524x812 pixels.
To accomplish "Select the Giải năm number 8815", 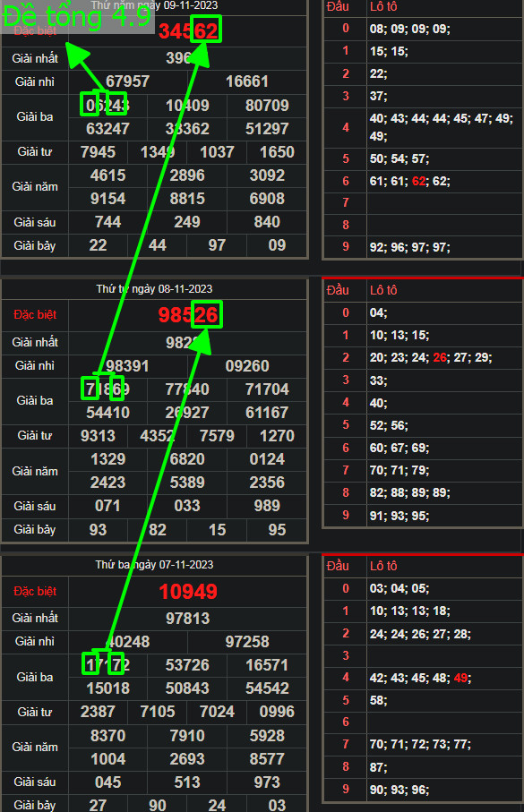I will pos(187,199).
